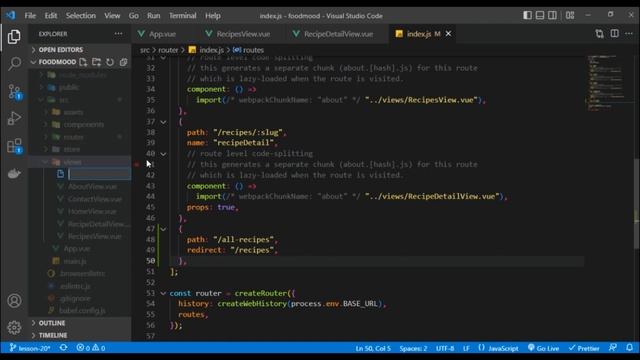Change Spaces: 2 indentation setting

(413, 348)
